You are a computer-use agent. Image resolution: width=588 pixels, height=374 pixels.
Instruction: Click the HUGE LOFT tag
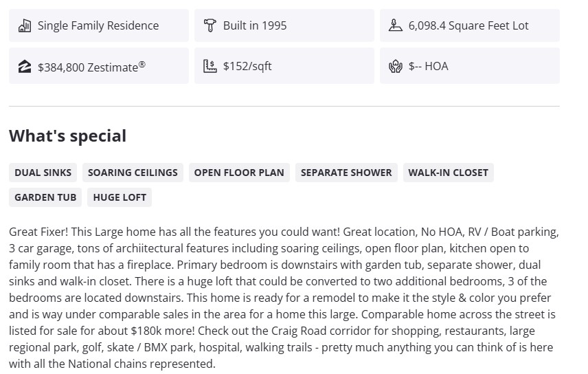click(120, 197)
